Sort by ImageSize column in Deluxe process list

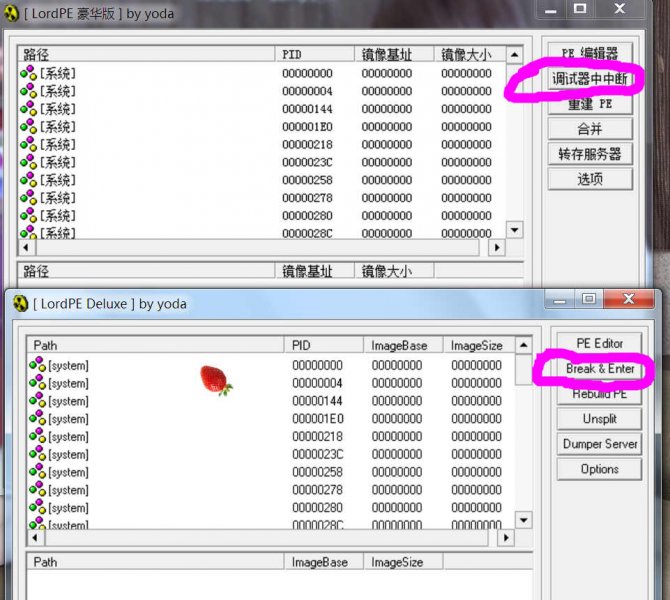[479, 345]
